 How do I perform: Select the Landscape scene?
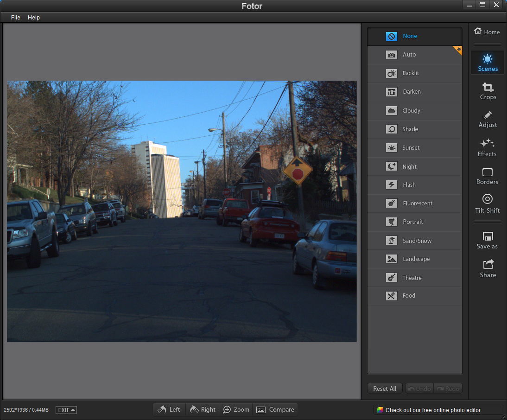[x=414, y=259]
